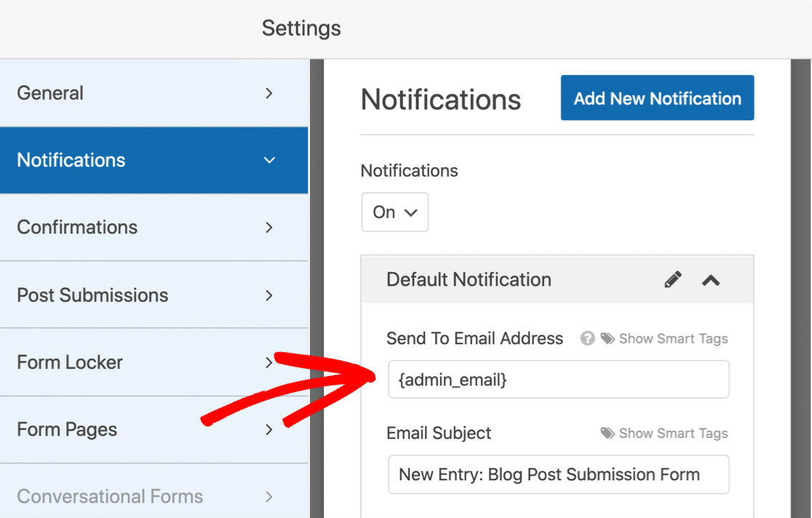Show Smart Tags for Send To Email Address

673,338
